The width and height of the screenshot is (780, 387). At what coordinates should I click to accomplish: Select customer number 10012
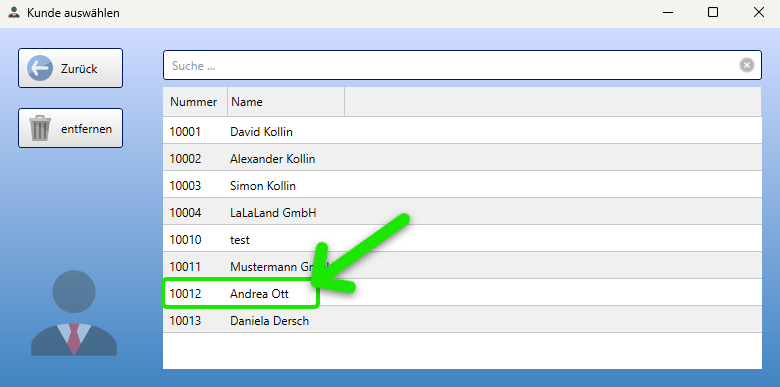[185, 293]
